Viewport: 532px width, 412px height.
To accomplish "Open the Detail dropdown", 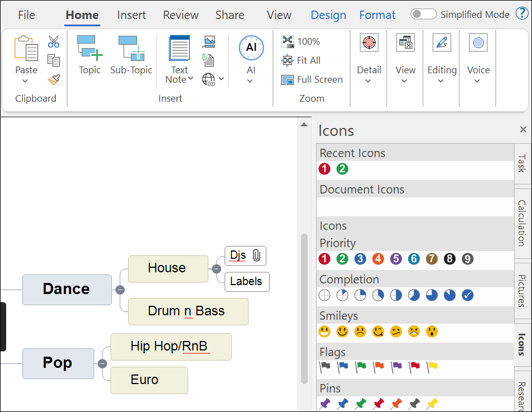I will (x=369, y=80).
